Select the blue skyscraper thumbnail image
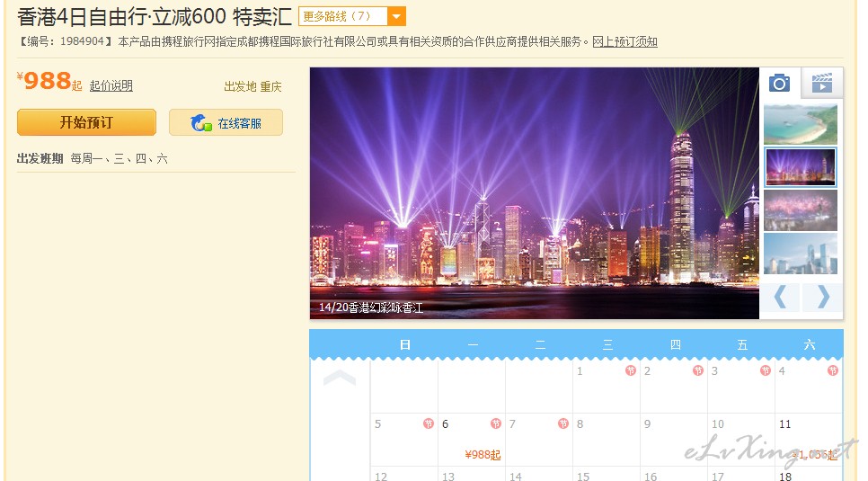The width and height of the screenshot is (868, 481). point(801,254)
